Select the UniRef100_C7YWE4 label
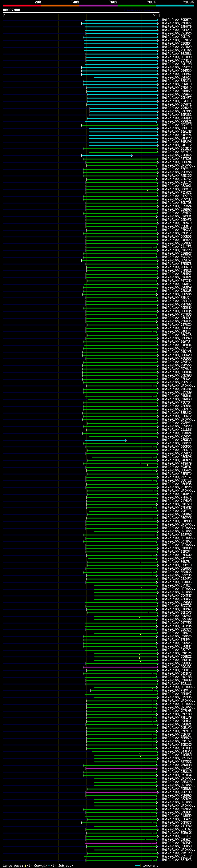 (x=177, y=585)
